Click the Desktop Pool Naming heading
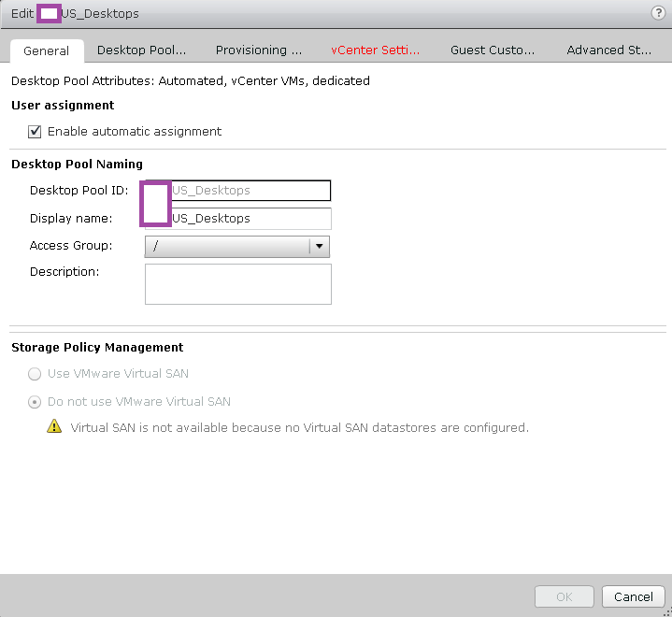The height and width of the screenshot is (617, 672). pyautogui.click(x=77, y=165)
